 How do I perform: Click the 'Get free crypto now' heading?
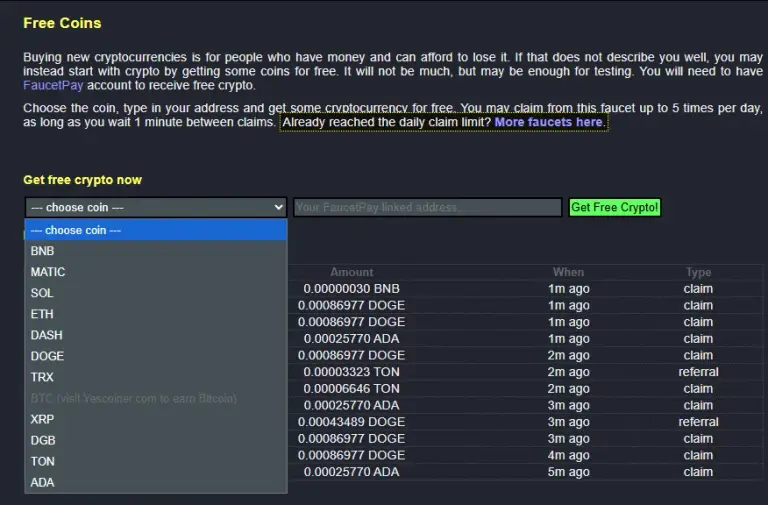click(82, 180)
